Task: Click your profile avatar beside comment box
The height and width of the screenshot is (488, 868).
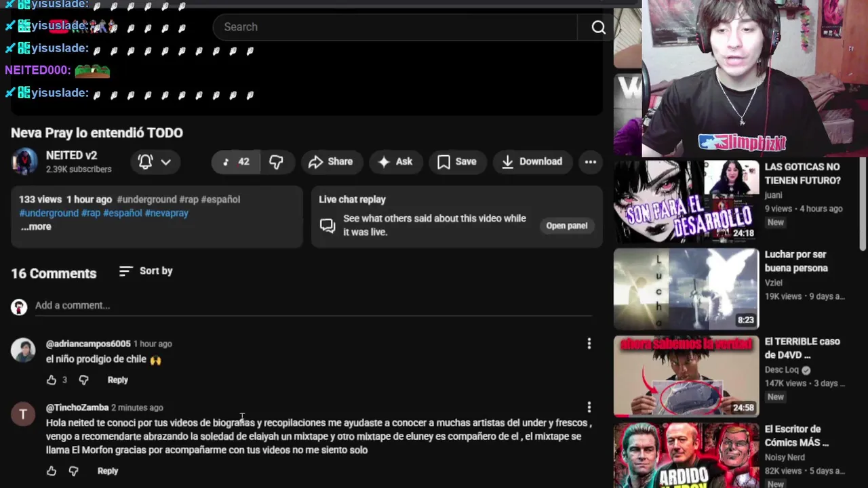Action: pos(19,307)
